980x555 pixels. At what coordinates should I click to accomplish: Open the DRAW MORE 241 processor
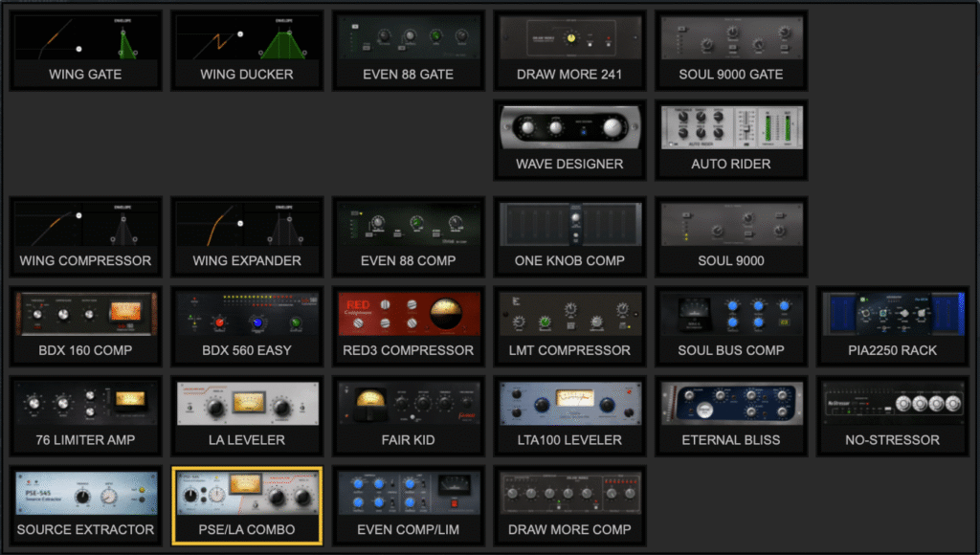[569, 51]
